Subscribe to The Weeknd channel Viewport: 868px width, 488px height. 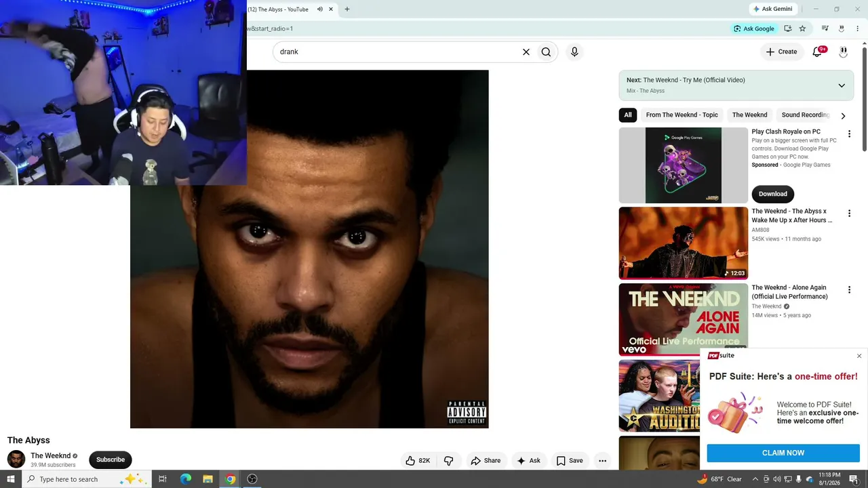(x=111, y=460)
